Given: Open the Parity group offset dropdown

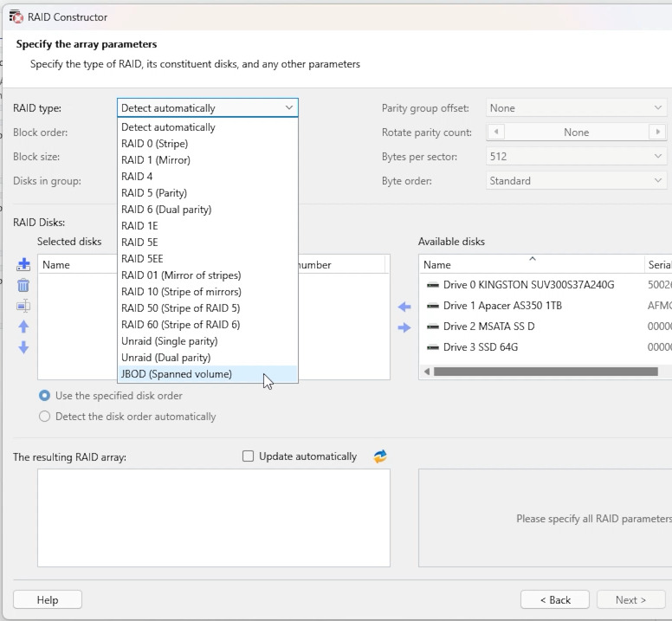Looking at the screenshot, I should 576,108.
